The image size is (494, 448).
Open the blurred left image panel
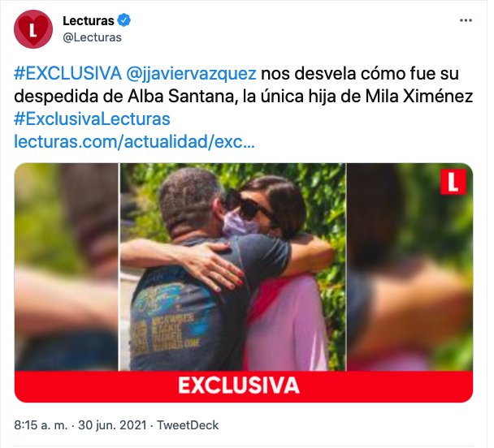[66, 267]
